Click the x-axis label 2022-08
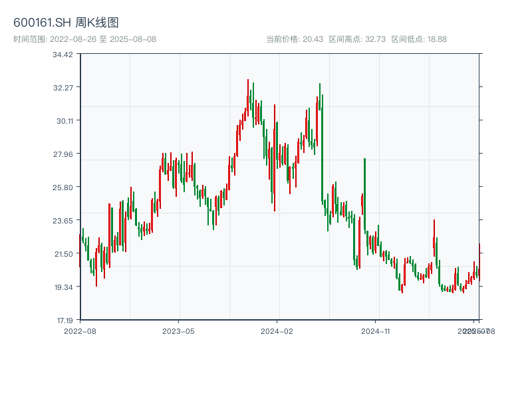The image size is (532, 399). [80, 331]
